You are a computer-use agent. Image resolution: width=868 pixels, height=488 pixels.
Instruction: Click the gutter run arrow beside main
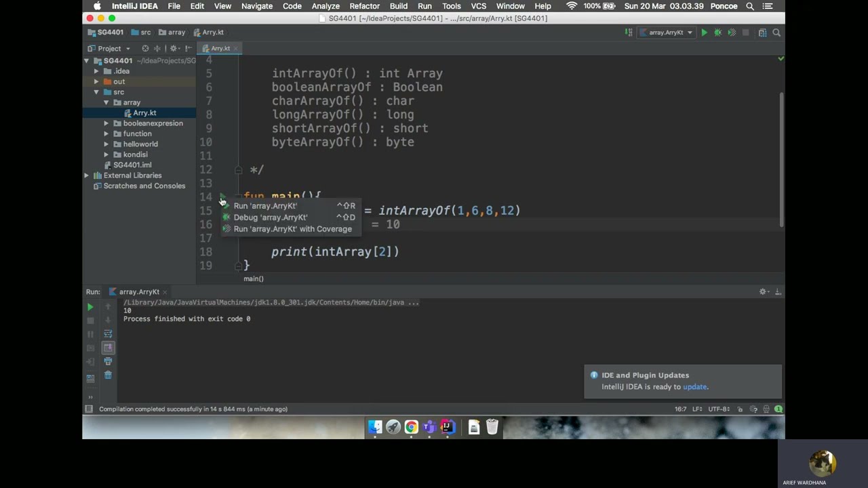click(222, 197)
